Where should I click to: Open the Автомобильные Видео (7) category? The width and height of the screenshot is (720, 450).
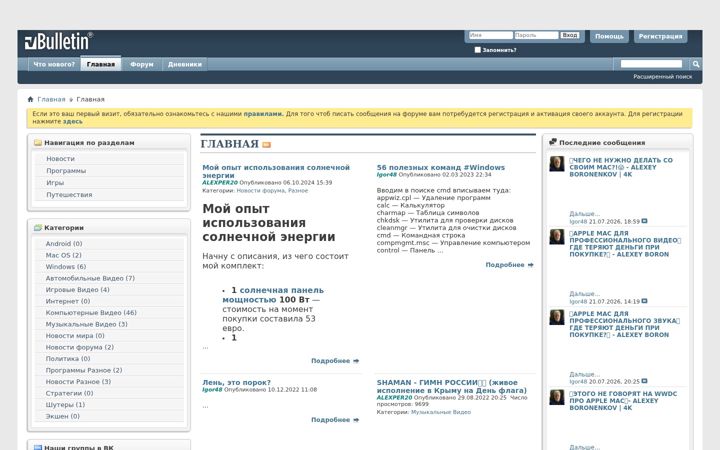click(90, 278)
